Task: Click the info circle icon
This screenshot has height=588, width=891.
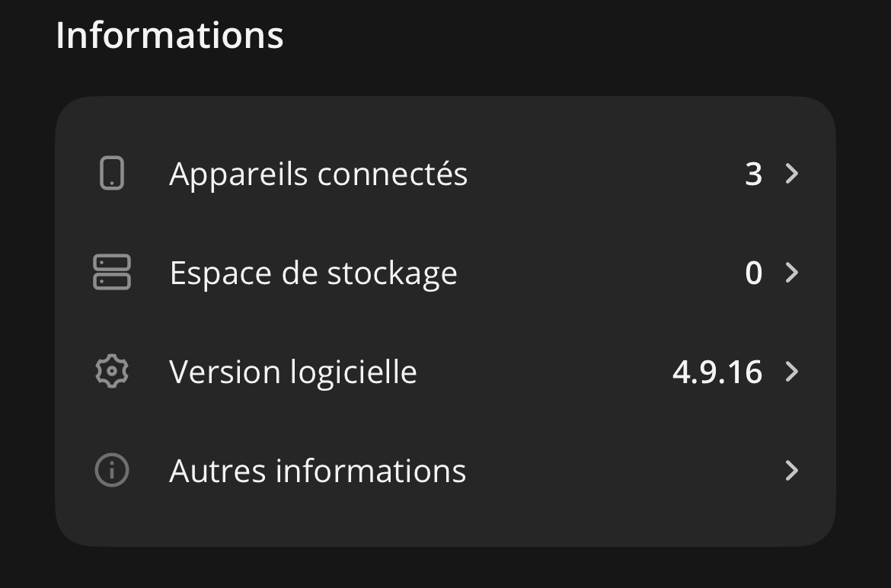Action: coord(112,471)
